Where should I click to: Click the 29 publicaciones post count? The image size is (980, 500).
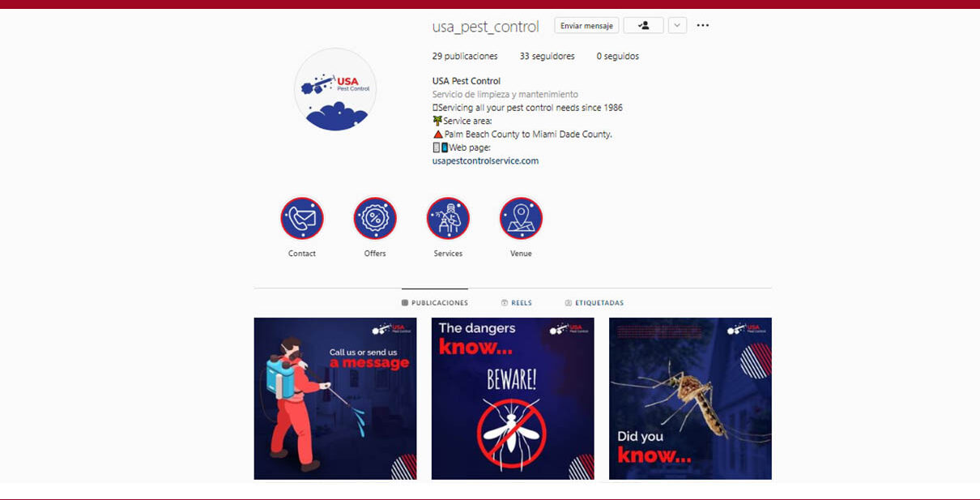point(465,57)
